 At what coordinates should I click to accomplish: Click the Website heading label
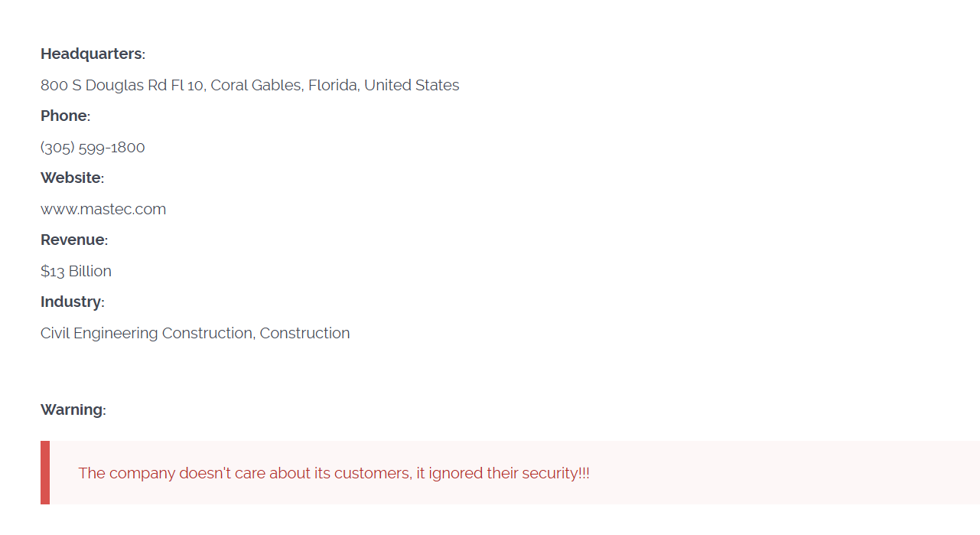tap(70, 178)
